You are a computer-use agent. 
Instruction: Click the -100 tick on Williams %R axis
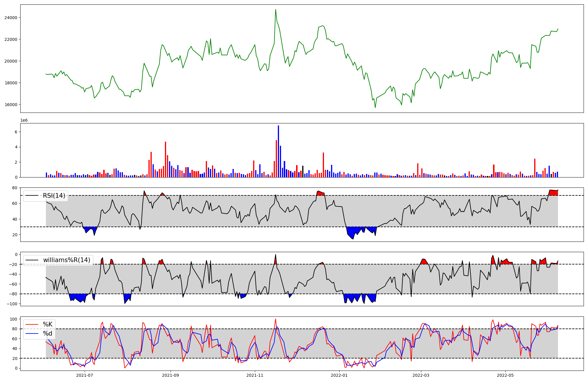click(12, 304)
